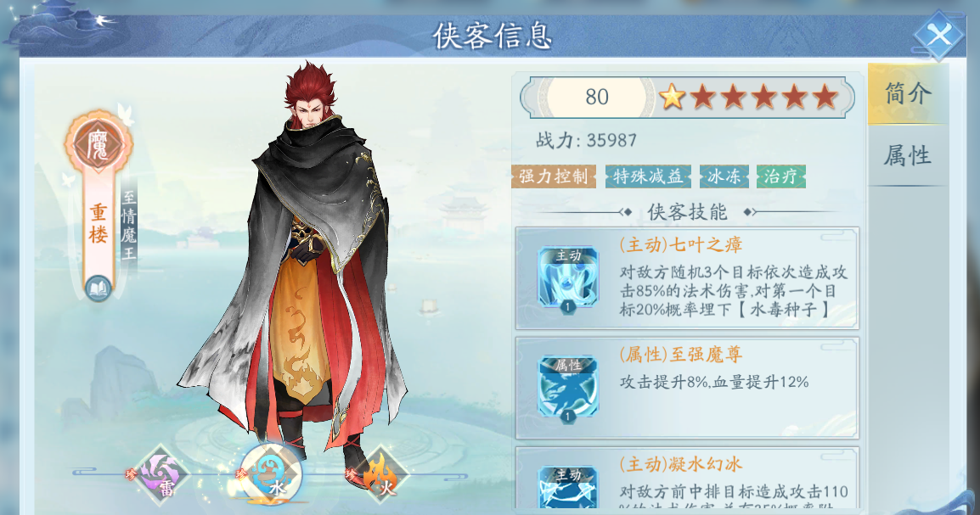Select the 火 fire element icon

coord(380,475)
